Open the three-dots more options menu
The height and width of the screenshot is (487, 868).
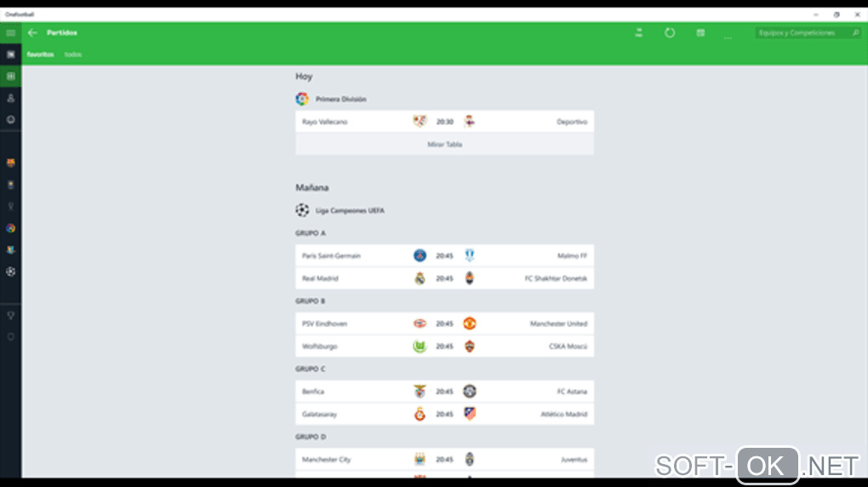click(x=728, y=36)
